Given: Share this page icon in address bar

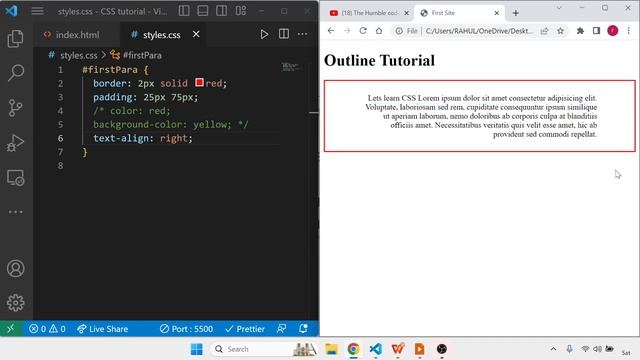Looking at the screenshot, I should (544, 31).
